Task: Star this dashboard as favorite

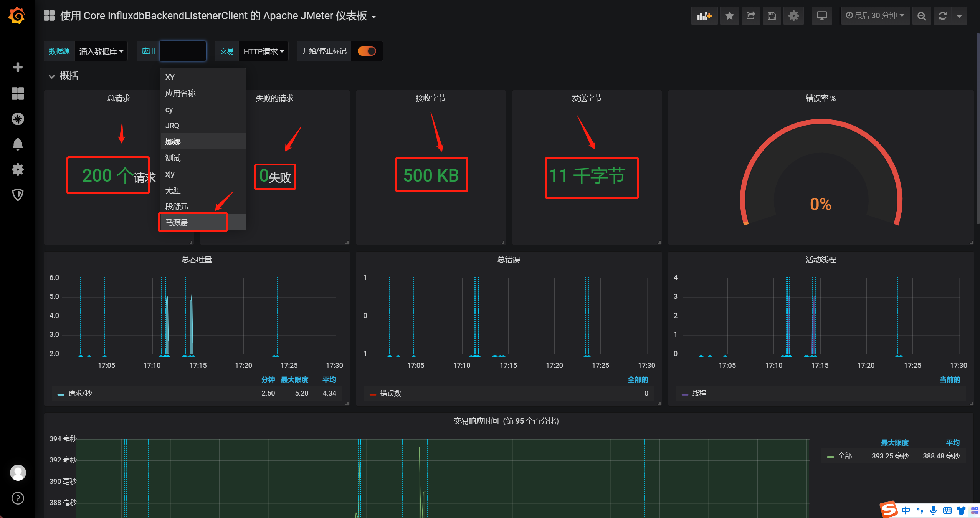Action: [729, 16]
